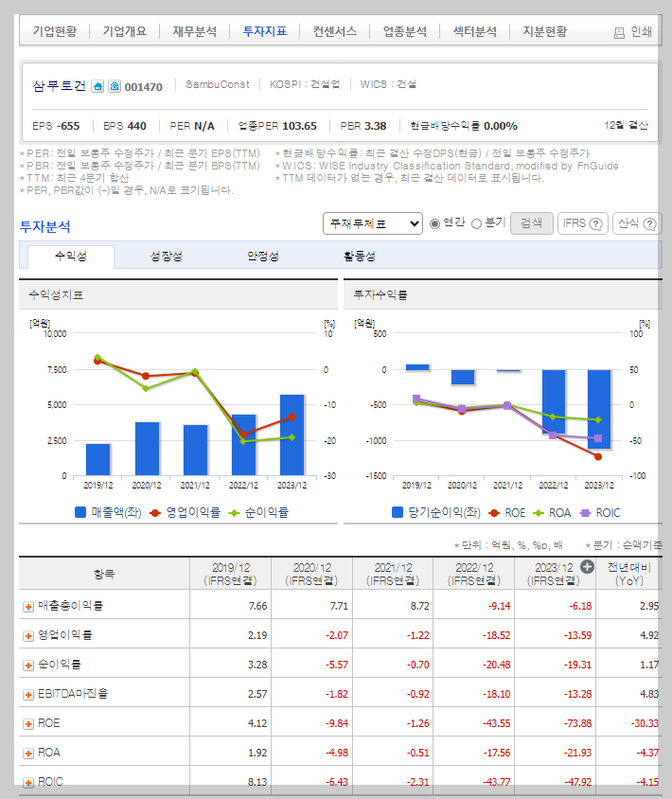The height and width of the screenshot is (799, 672).
Task: Switch to the 안정성 tab
Action: tap(263, 256)
